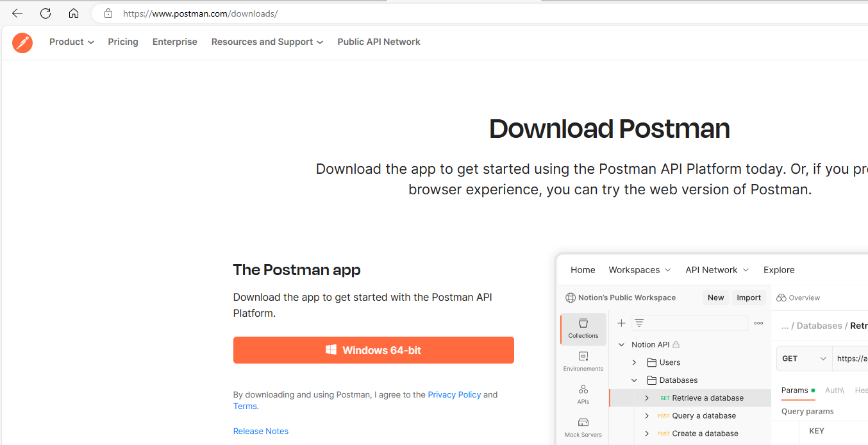Screen dimensions: 868x445
Task: Click the Import button
Action: (x=749, y=298)
